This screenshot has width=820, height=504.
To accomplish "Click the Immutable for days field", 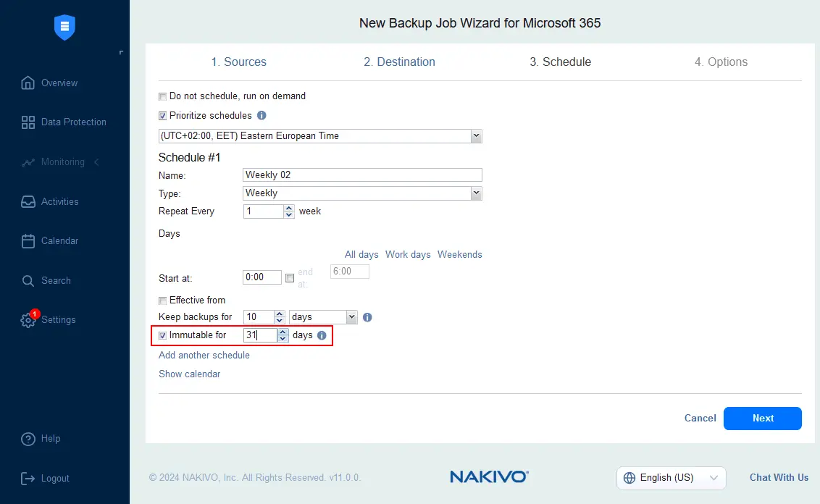I will 261,335.
